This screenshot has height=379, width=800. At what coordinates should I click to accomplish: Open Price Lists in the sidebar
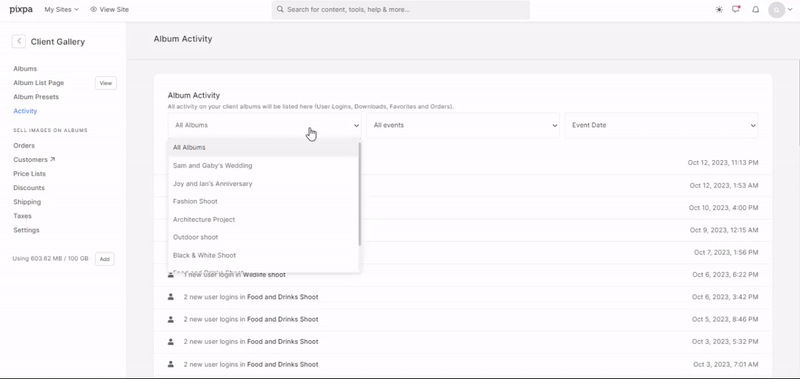pos(30,173)
